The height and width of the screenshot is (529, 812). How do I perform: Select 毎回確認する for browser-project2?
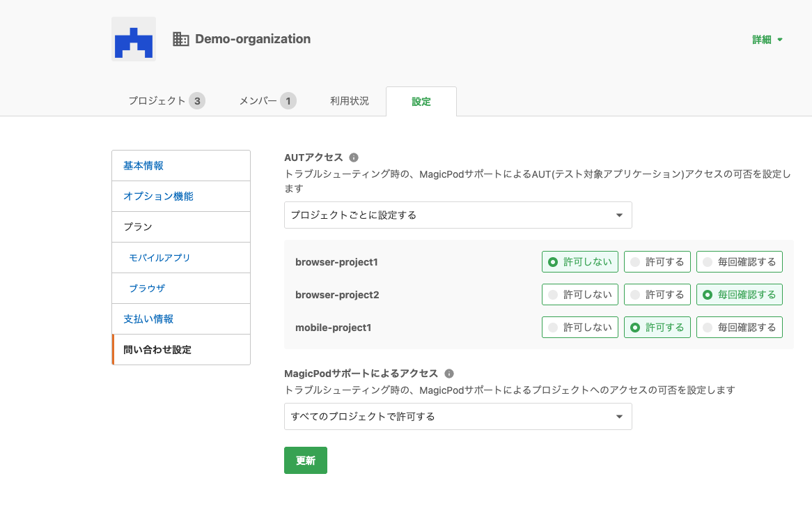tap(740, 294)
